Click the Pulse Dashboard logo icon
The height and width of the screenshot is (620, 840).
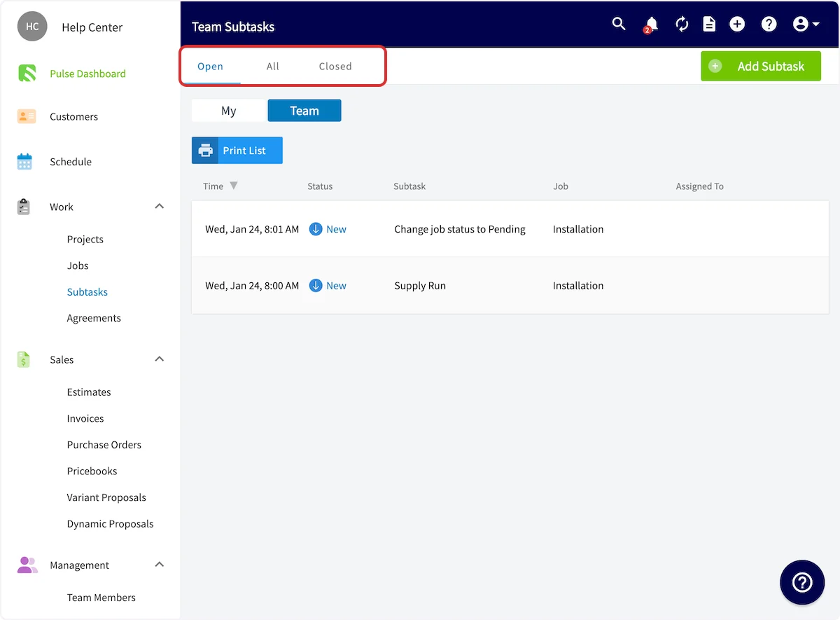(27, 73)
